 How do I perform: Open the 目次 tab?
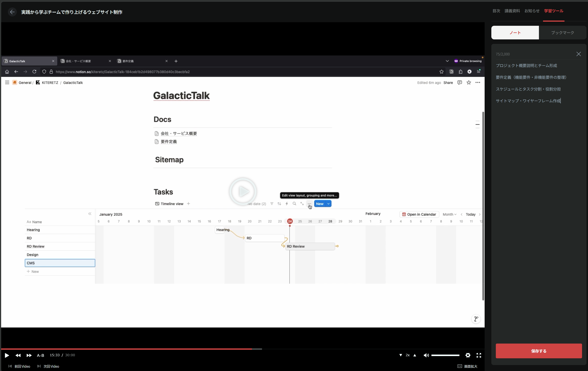(496, 11)
